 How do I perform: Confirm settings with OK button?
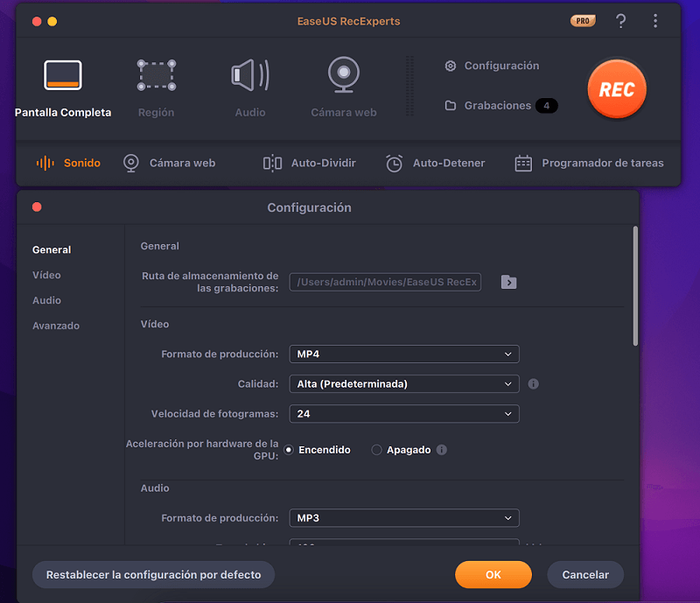493,575
